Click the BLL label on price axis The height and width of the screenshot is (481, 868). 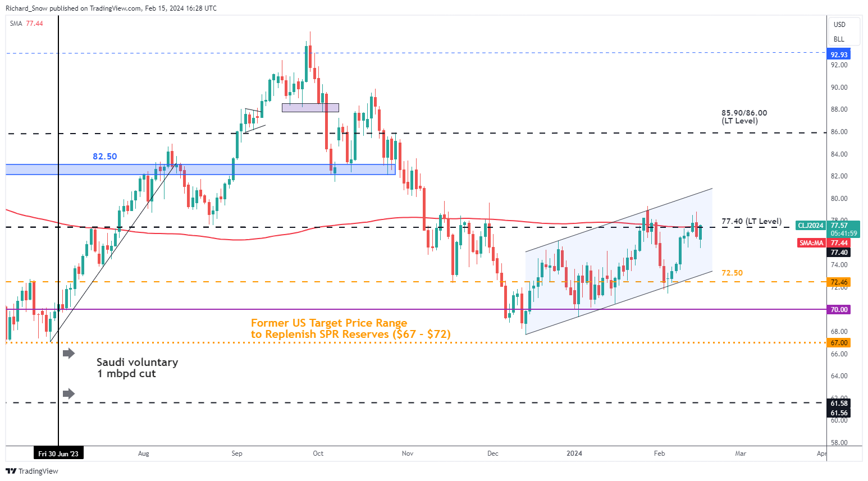coord(839,39)
